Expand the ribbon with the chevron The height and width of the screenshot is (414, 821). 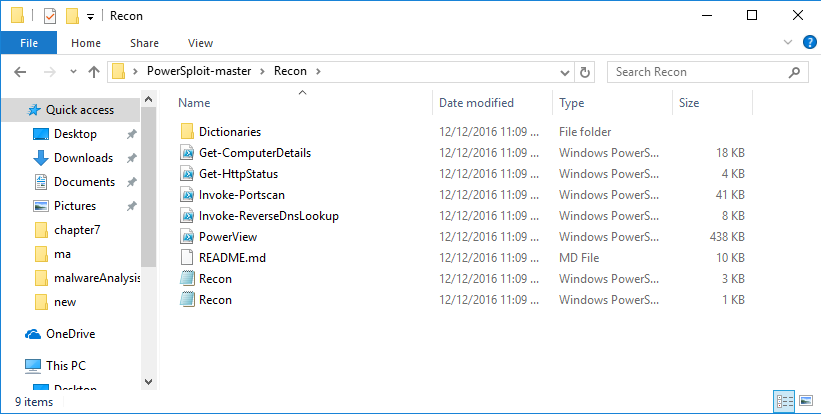[x=787, y=42]
